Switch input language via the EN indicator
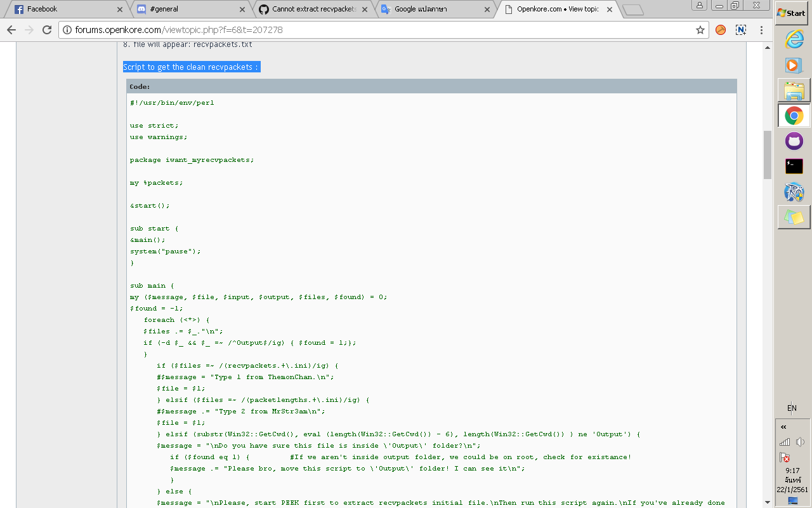Screen dimensions: 812x508 coord(791,408)
